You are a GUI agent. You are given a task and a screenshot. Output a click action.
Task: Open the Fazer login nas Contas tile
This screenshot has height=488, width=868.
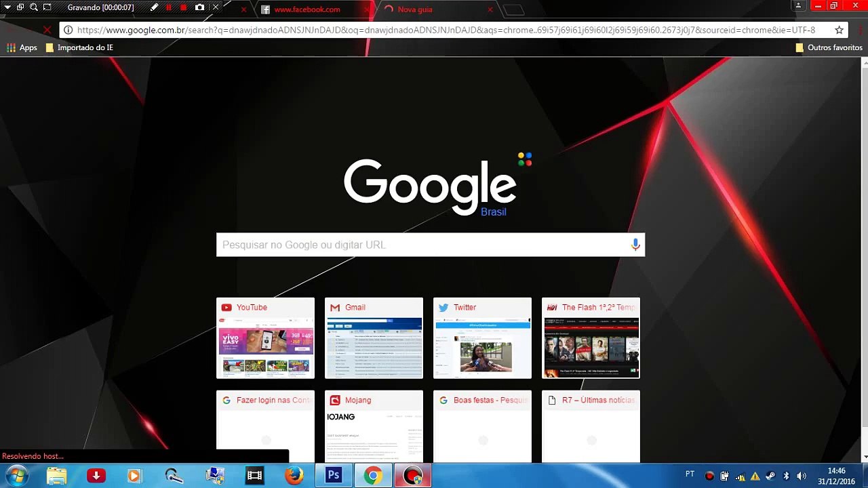point(265,426)
